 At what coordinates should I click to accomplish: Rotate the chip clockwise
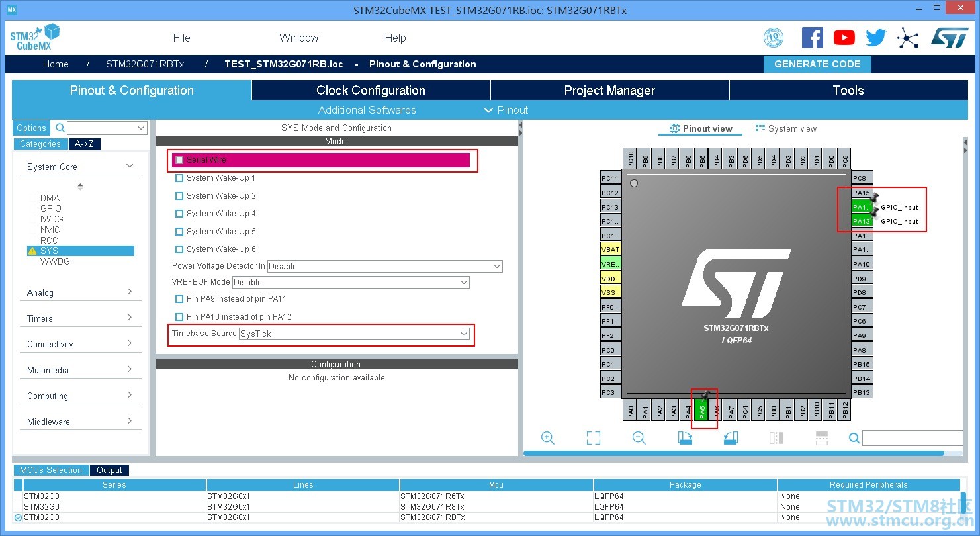tap(685, 438)
